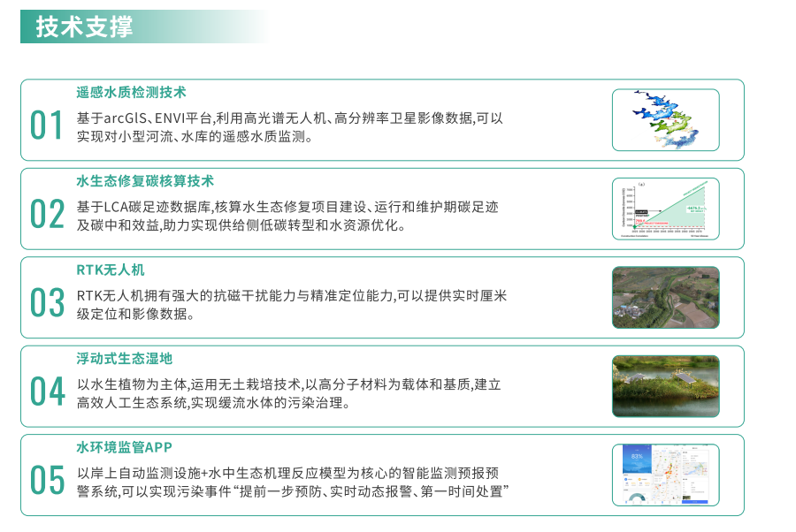Click the RTK无人机 title
The width and height of the screenshot is (796, 532).
click(x=110, y=270)
